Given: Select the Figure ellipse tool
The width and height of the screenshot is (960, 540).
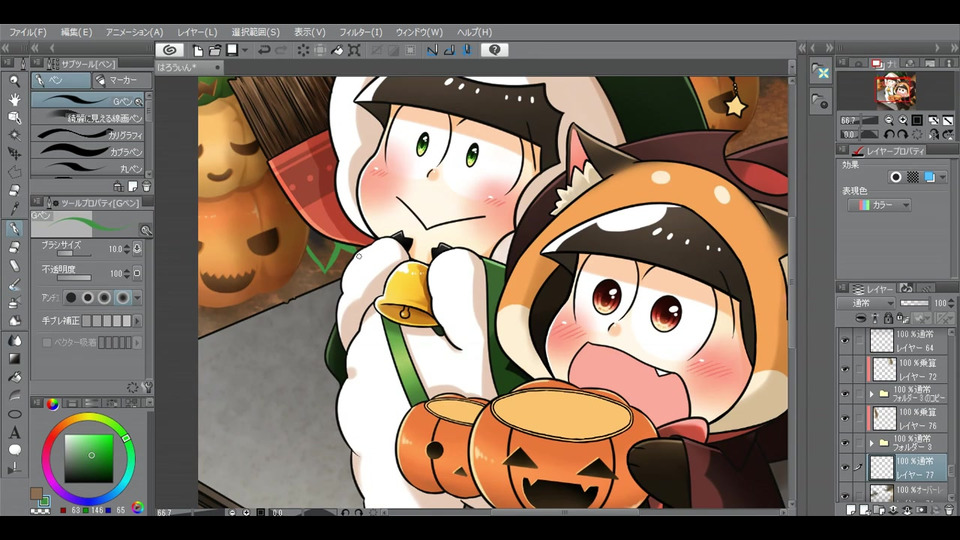Looking at the screenshot, I should point(15,414).
